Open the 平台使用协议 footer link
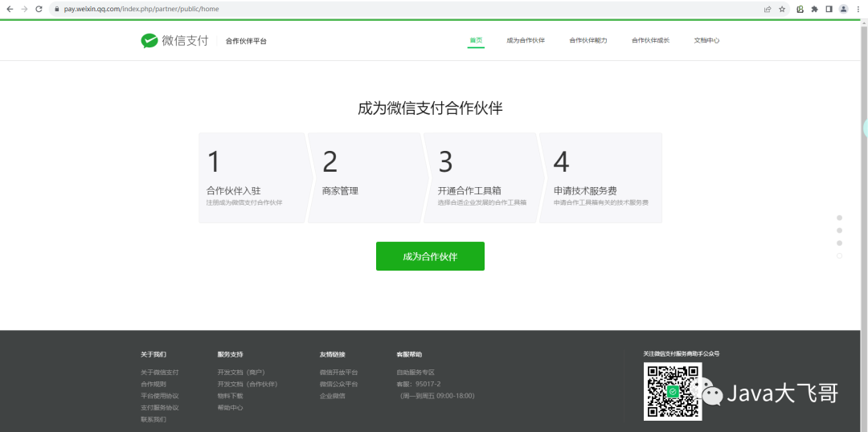The height and width of the screenshot is (432, 868). pos(159,396)
